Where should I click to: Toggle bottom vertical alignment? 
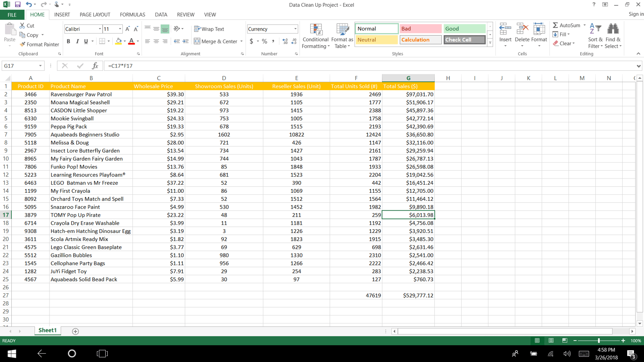click(x=165, y=29)
